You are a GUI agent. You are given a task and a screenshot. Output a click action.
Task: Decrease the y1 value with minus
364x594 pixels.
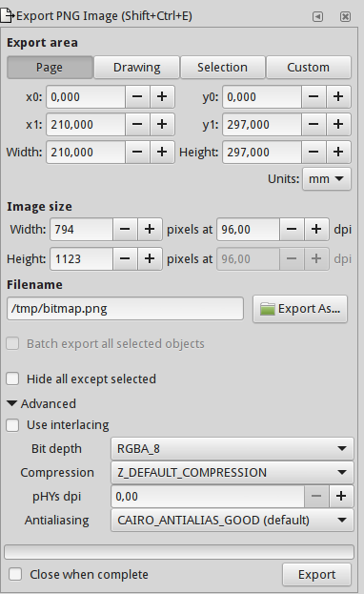pyautogui.click(x=313, y=124)
